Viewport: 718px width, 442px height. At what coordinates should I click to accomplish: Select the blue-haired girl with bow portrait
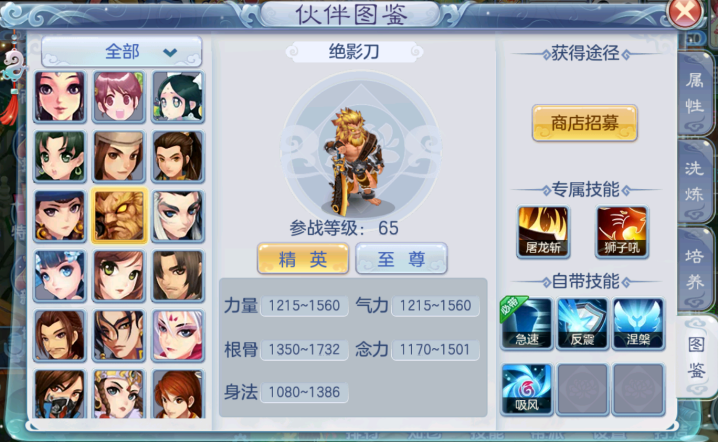pos(60,276)
